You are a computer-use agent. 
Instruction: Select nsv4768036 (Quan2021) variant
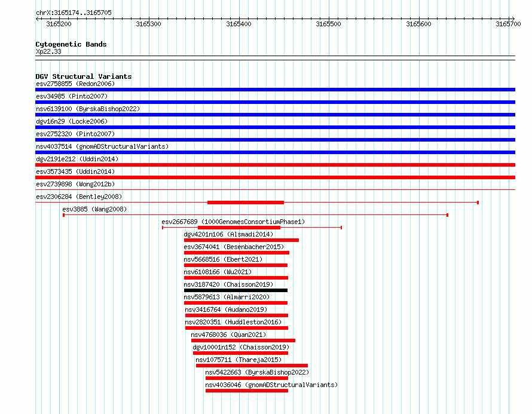[228, 335]
